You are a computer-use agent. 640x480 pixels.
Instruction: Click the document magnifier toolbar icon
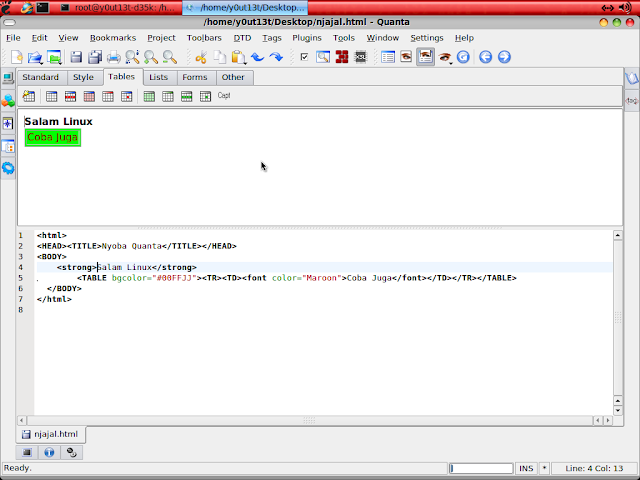(323, 57)
